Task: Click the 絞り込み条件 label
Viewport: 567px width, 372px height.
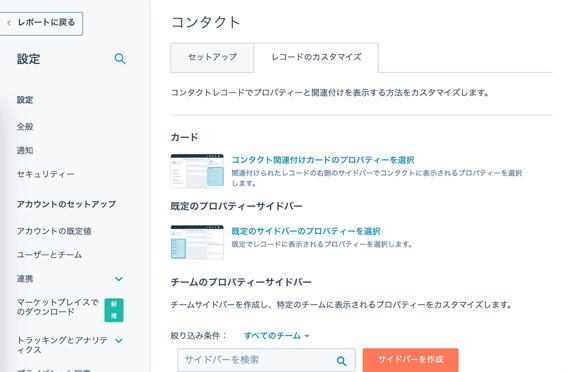Action: (198, 335)
